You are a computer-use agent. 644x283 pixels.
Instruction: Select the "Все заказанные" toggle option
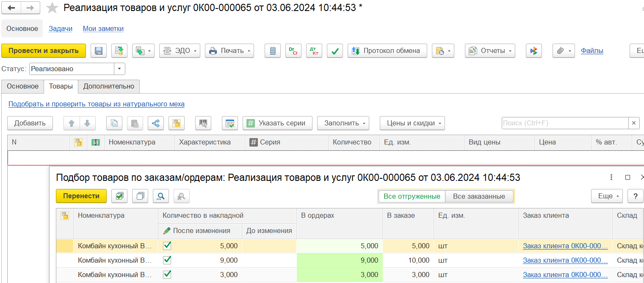[479, 197]
